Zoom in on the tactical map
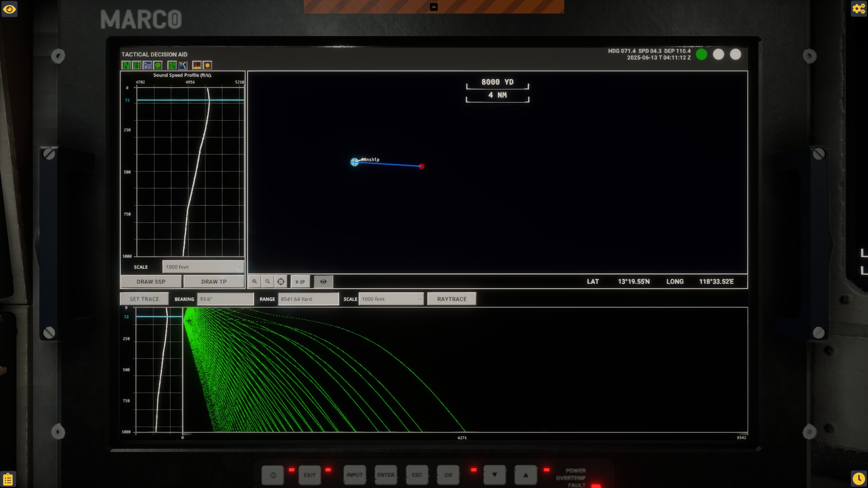Screen dimensions: 868x488 [255, 282]
